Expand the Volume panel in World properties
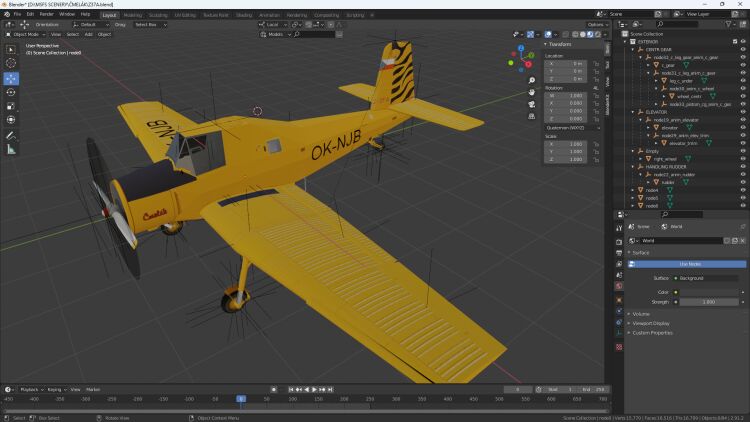Image resolution: width=750 pixels, height=422 pixels. point(642,313)
